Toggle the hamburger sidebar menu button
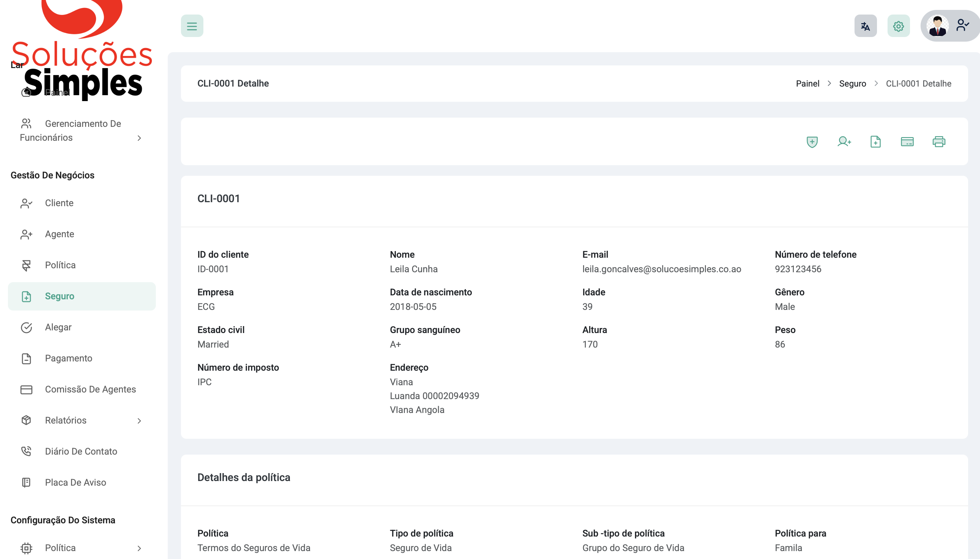 [192, 26]
